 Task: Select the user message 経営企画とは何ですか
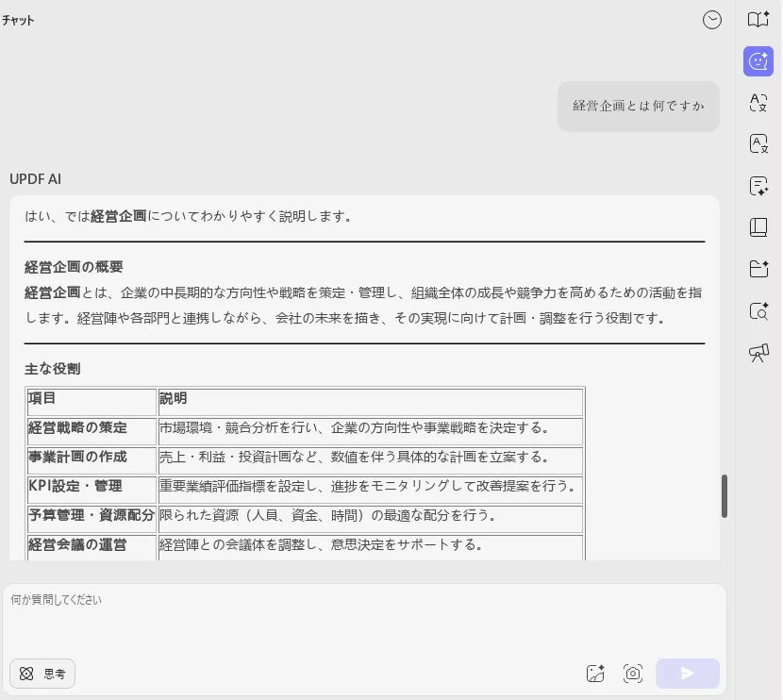638,106
